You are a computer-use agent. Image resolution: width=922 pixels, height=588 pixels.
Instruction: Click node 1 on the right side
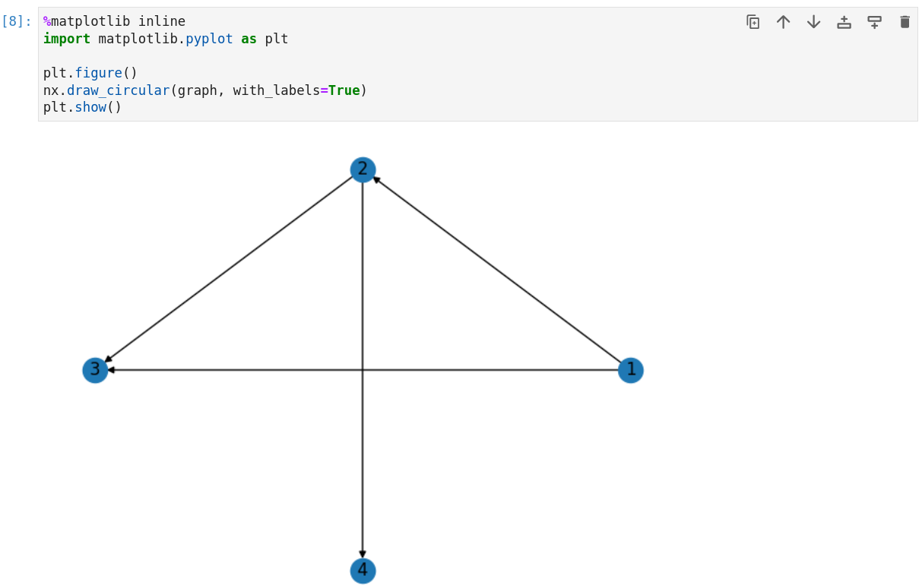[x=630, y=370]
